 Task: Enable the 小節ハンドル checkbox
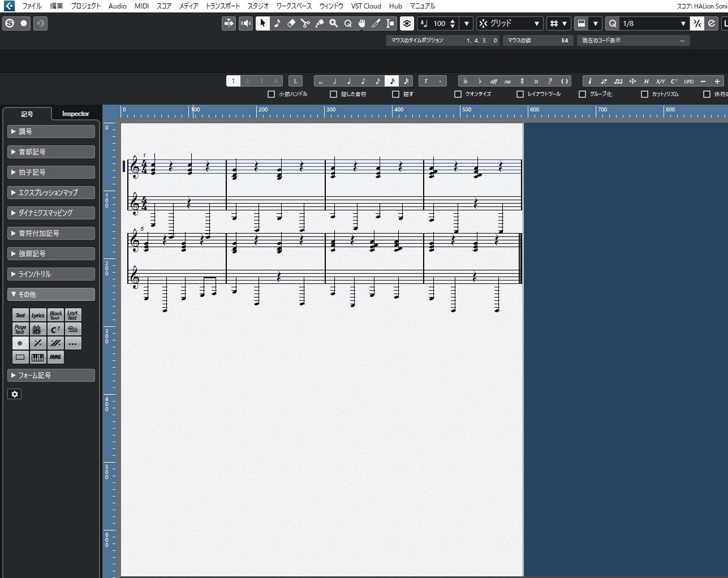coord(271,94)
